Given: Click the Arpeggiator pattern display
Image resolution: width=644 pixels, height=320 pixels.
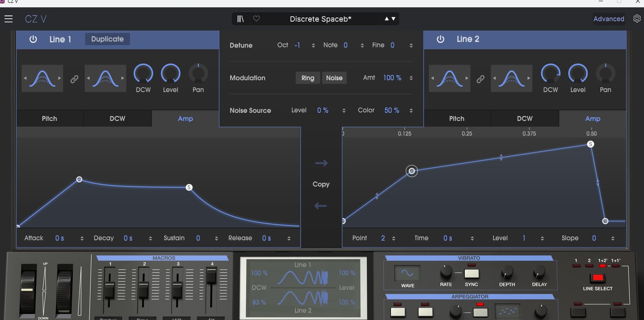Looking at the screenshot, I should click(508, 311).
